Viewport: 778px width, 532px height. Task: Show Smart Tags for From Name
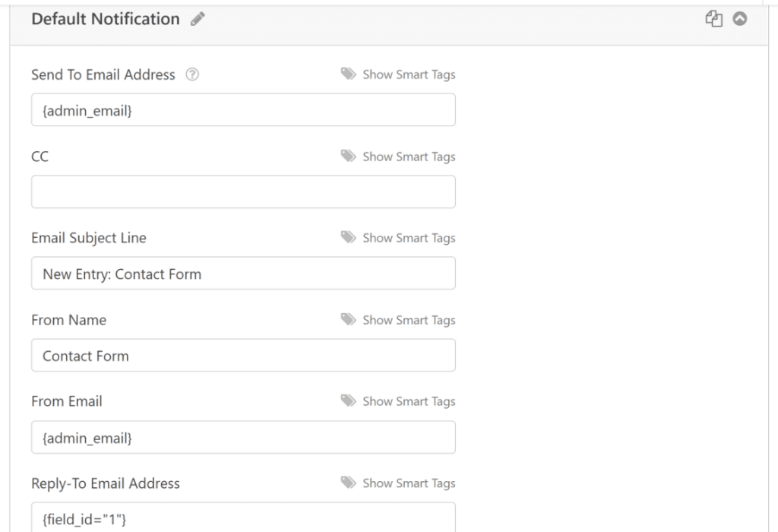pos(408,320)
